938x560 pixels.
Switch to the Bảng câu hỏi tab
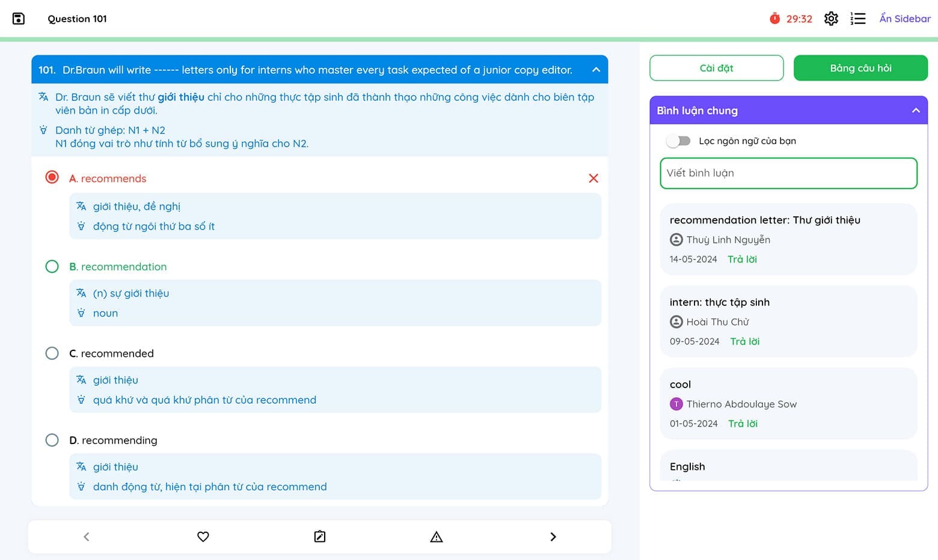point(860,68)
